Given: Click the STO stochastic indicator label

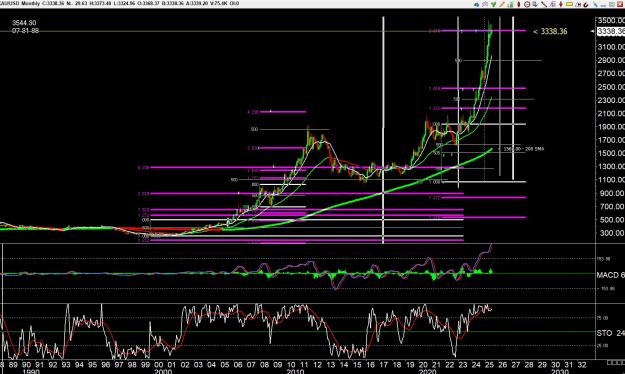Looking at the screenshot, I should click(610, 333).
